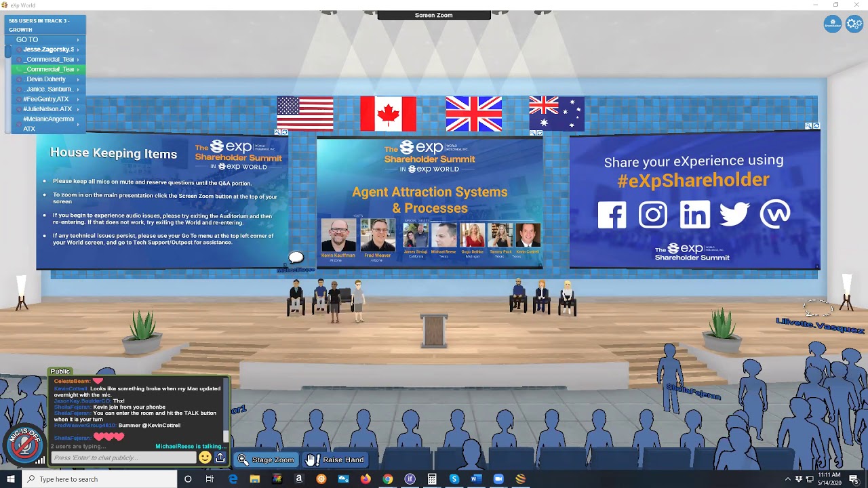Screen dimensions: 868x488
Task: Expand the Jesse.Zagorsky user entry
Action: (47, 49)
